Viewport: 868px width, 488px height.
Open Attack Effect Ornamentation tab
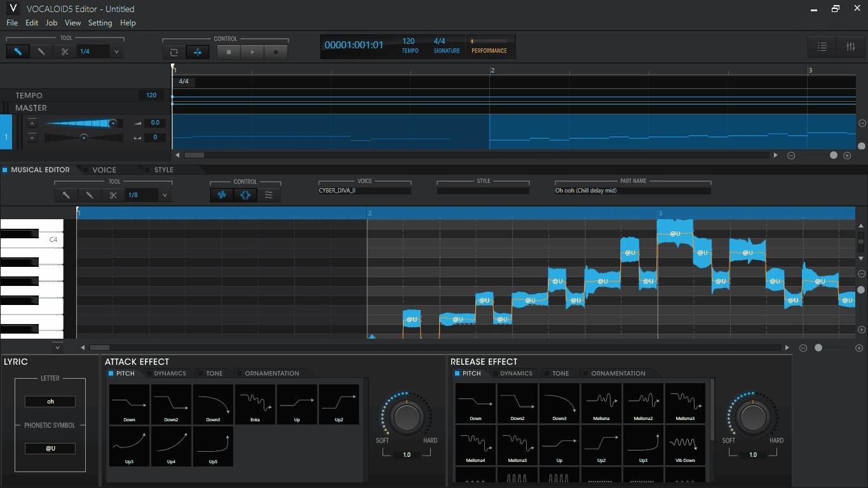(272, 374)
